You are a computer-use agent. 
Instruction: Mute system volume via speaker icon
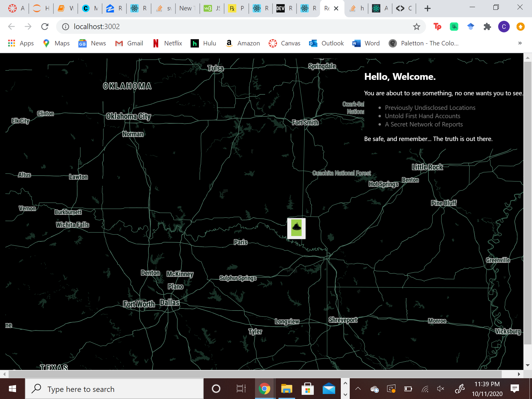440,389
